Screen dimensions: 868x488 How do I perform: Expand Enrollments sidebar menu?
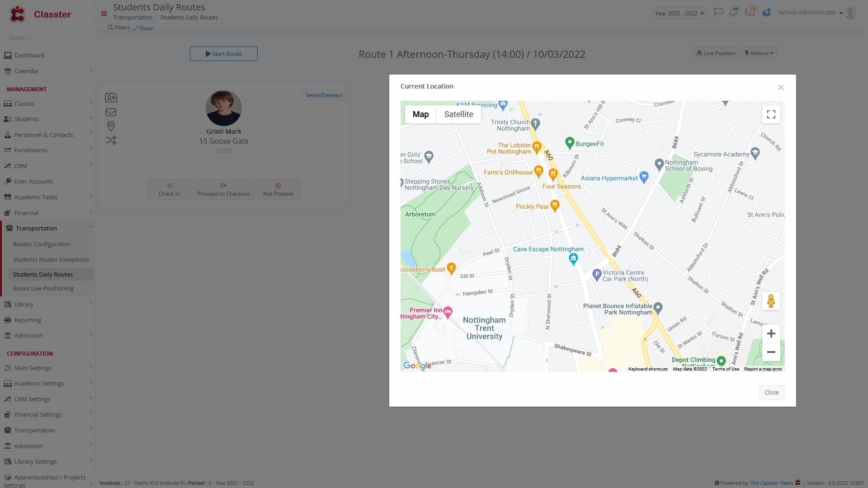(x=47, y=150)
